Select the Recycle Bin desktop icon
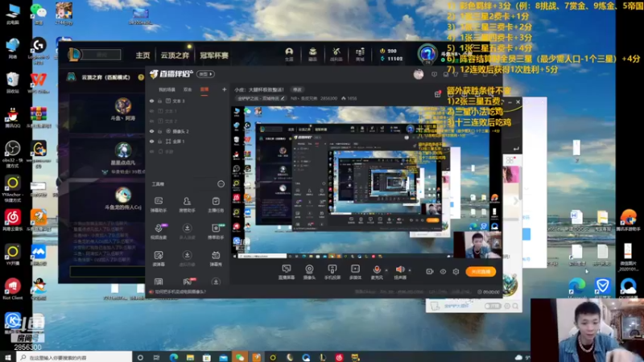The height and width of the screenshot is (362, 644). point(12,83)
